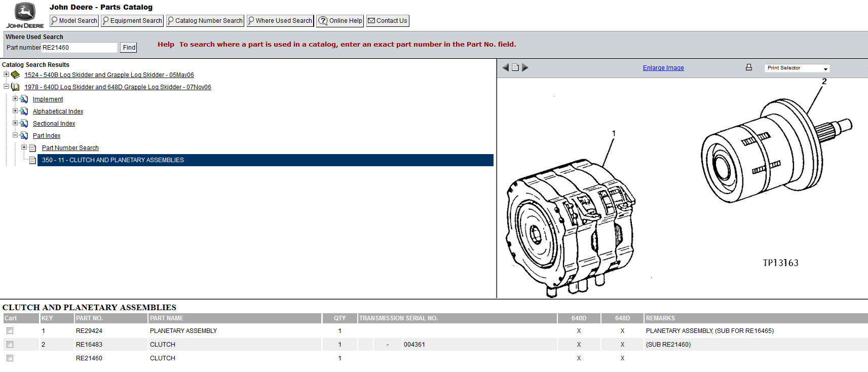Check the cart box for RE21460
Viewport: 868px width, 372px height.
[10, 358]
